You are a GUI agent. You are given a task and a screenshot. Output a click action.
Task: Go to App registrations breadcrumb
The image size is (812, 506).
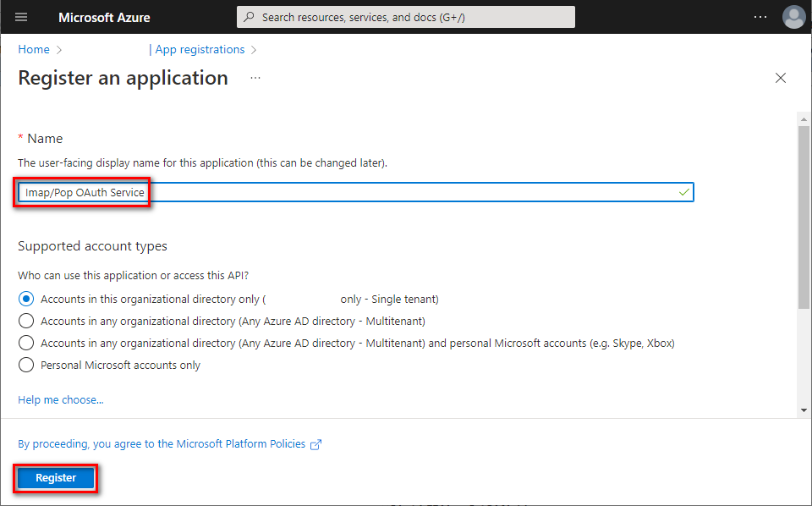200,49
